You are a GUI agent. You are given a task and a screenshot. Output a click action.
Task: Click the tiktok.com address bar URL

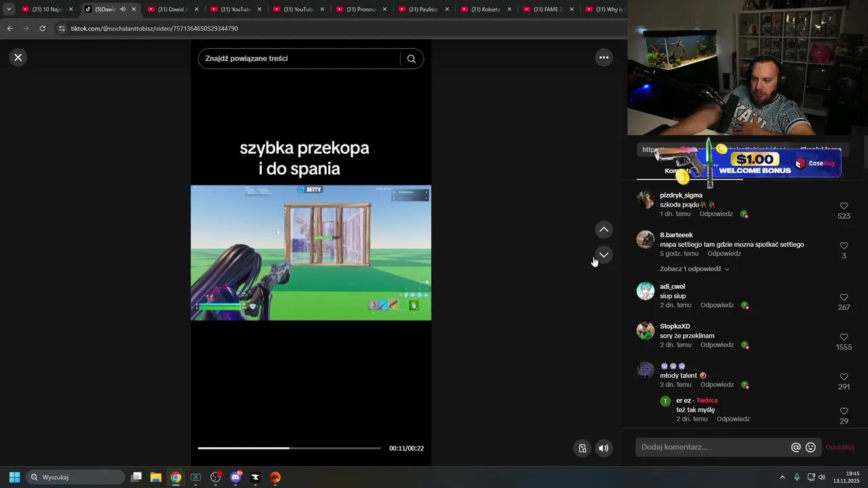pyautogui.click(x=155, y=28)
